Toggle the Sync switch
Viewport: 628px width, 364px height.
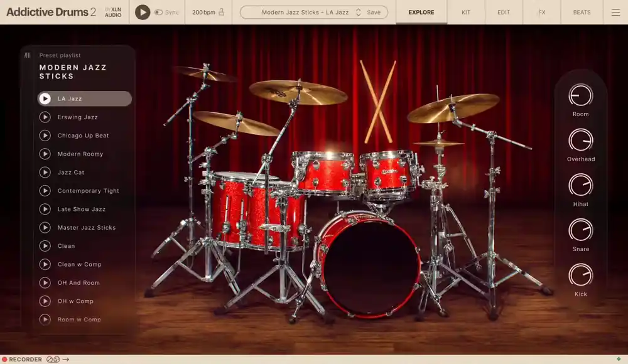coord(159,13)
